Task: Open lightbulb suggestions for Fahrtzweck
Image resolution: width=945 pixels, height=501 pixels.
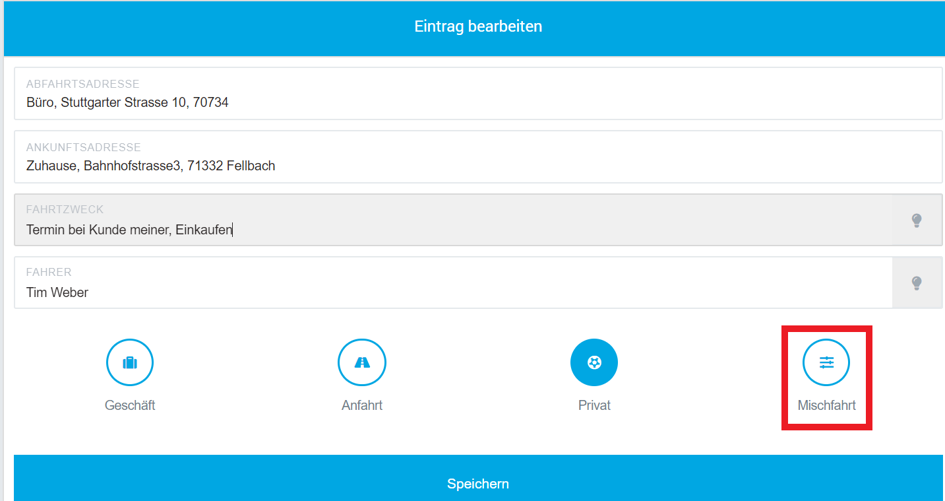Action: click(x=917, y=220)
